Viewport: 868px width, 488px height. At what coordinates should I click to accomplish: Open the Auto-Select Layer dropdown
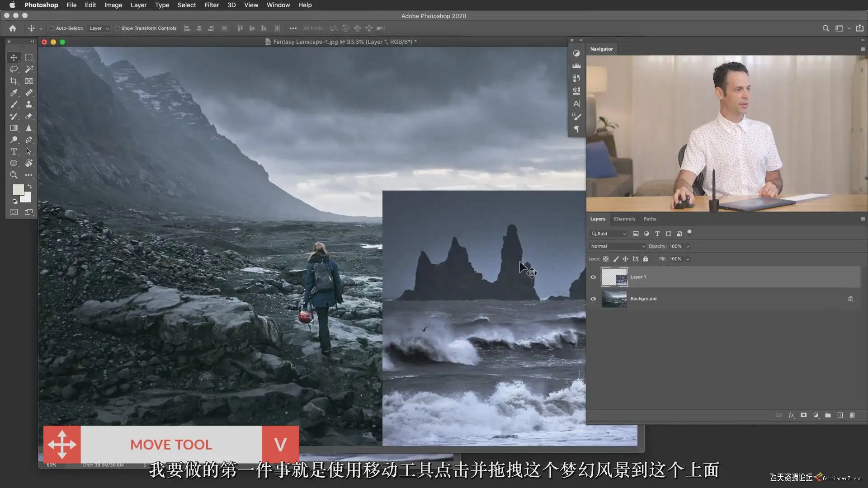point(99,28)
